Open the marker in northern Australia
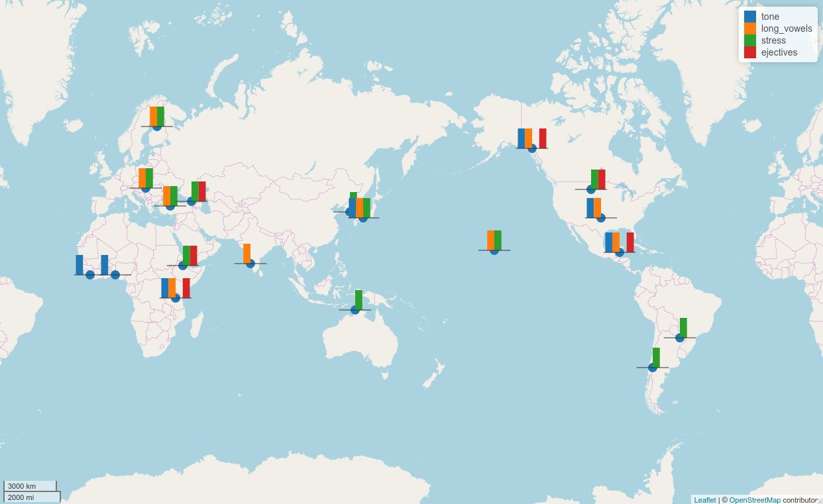823x504 pixels. [x=355, y=309]
